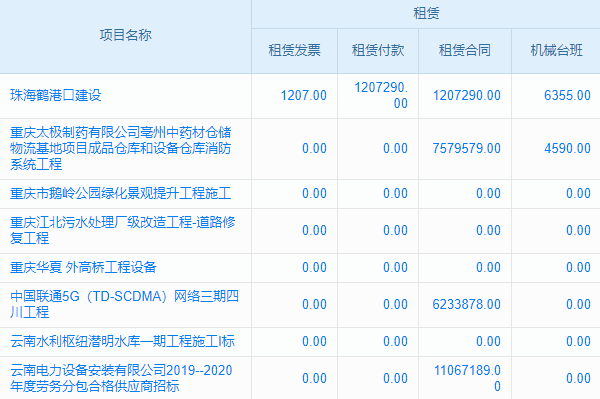Click the 租赁 group header

point(426,13)
